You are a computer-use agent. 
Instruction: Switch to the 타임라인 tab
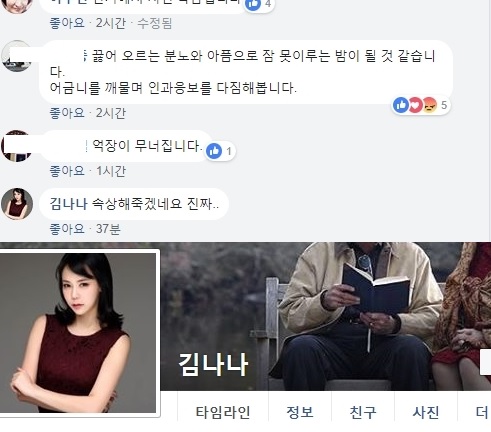point(223,412)
